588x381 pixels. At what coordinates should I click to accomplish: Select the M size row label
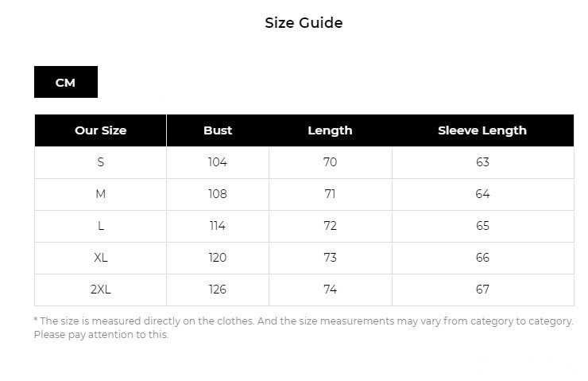point(101,194)
